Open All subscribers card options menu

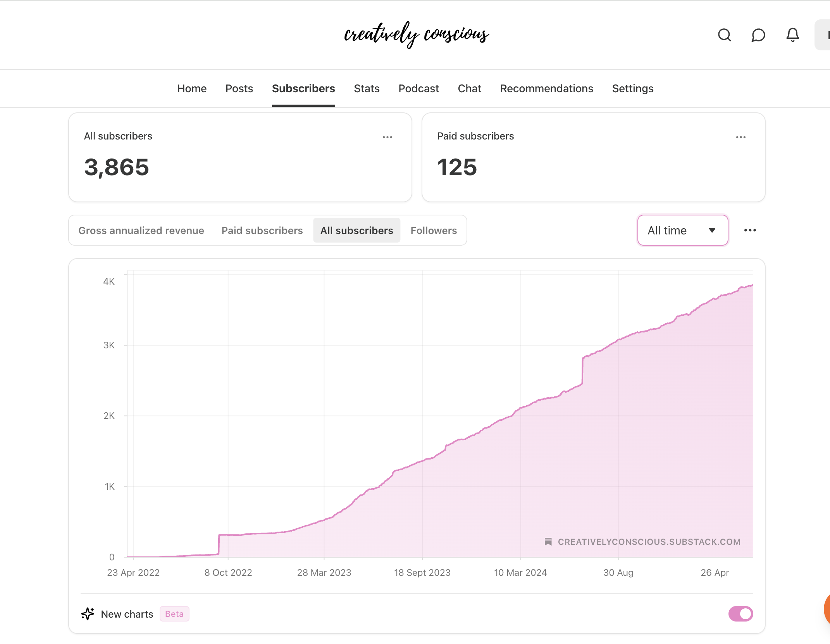pos(387,137)
